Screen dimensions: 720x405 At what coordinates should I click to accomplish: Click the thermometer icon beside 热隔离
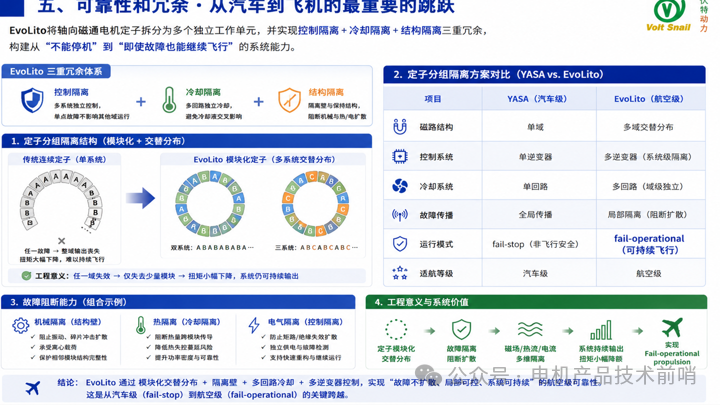(141, 325)
